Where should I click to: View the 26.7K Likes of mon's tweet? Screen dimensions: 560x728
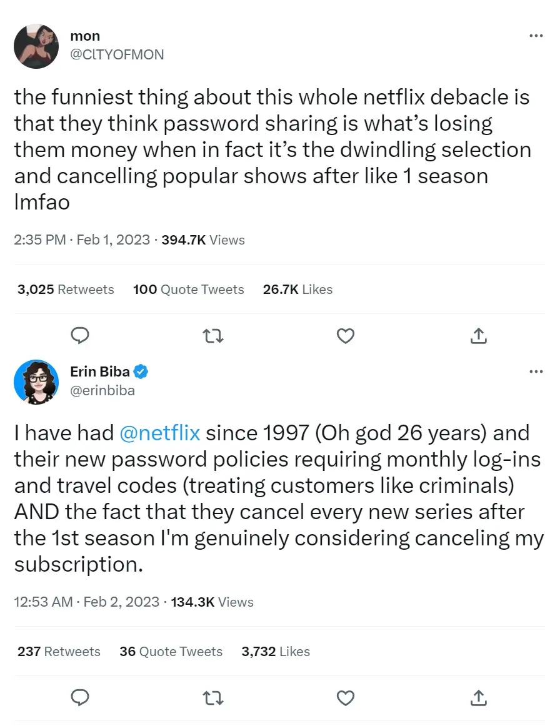point(297,289)
